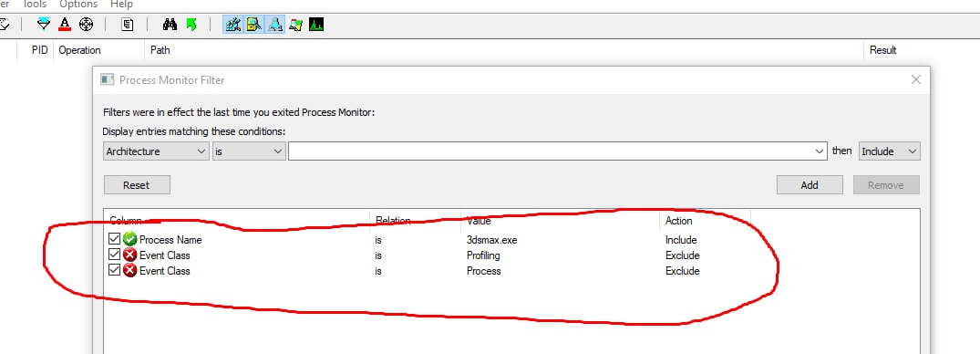Toggle Show Registry Activity toolbar icon
The height and width of the screenshot is (354, 980).
[233, 25]
